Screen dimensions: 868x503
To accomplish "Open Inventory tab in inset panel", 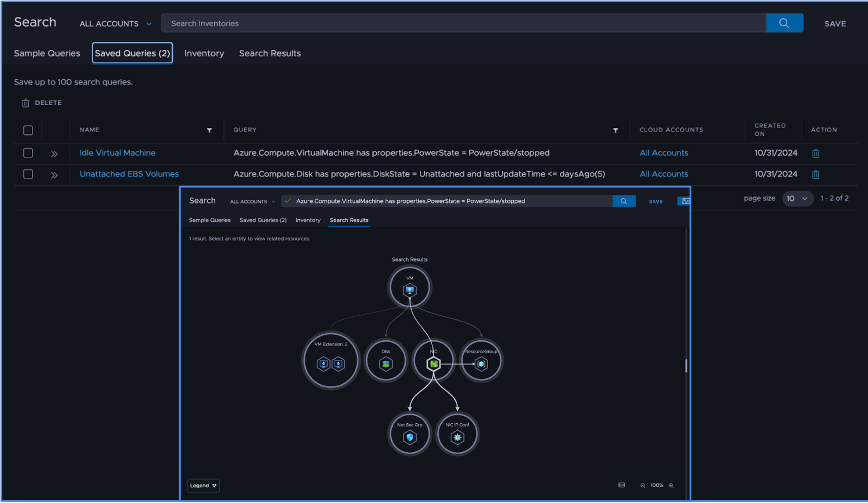I will [x=308, y=220].
